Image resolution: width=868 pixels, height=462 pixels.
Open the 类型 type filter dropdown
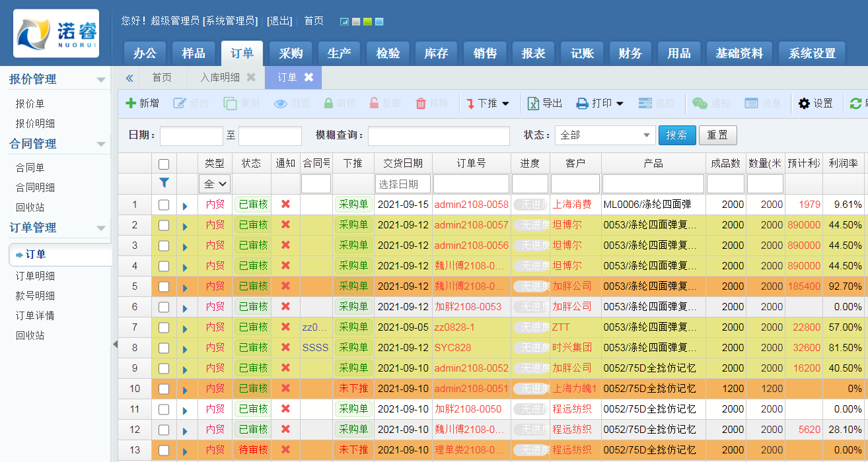(214, 183)
